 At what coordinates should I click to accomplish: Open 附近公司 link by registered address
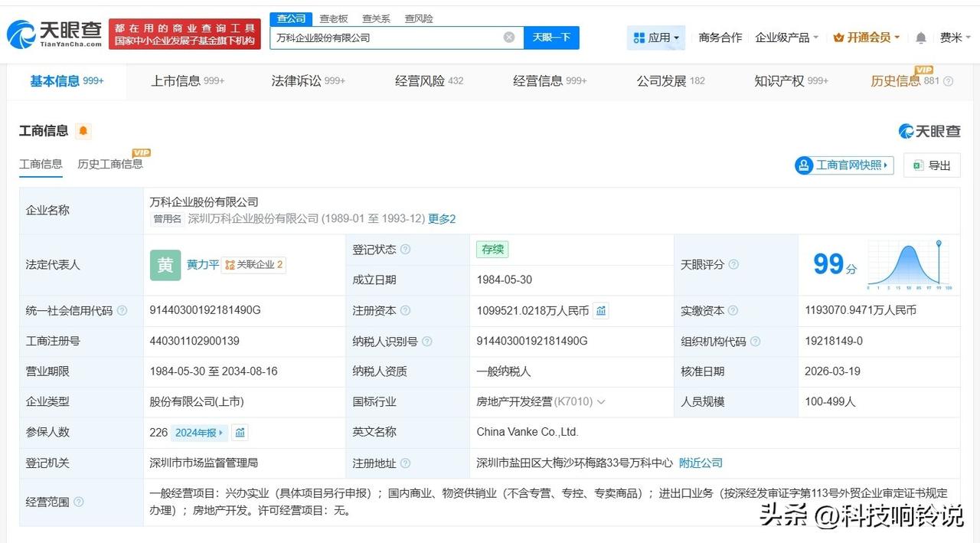click(x=701, y=463)
